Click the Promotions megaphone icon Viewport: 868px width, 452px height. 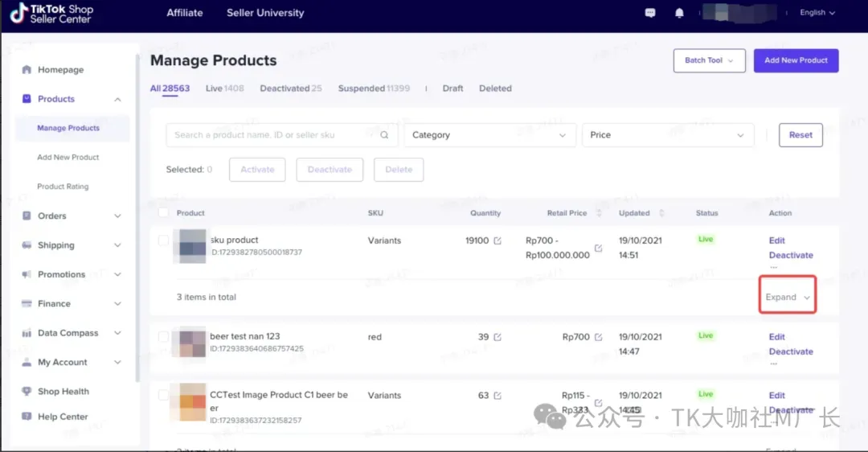[27, 274]
